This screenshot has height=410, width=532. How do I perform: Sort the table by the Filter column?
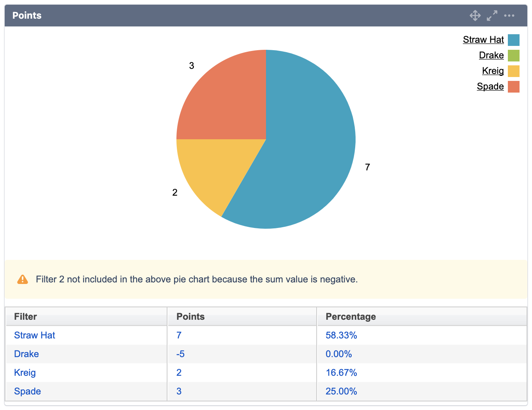click(25, 316)
